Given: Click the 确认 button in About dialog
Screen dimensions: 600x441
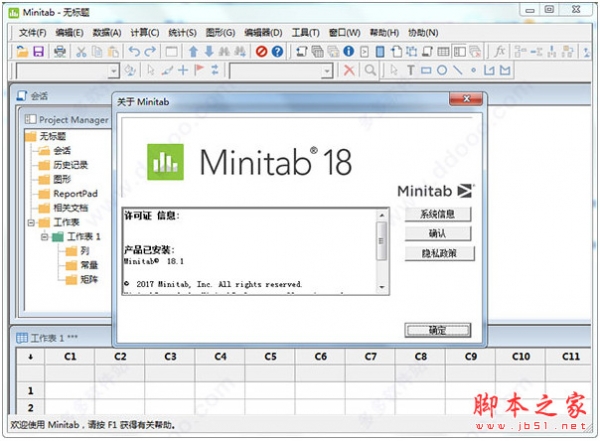Looking at the screenshot, I should coord(438,234).
